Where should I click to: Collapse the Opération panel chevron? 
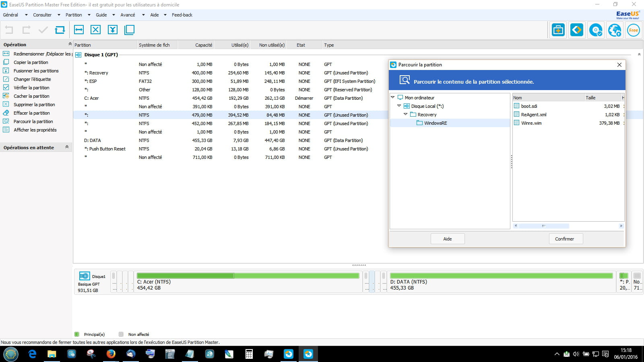pyautogui.click(x=70, y=44)
